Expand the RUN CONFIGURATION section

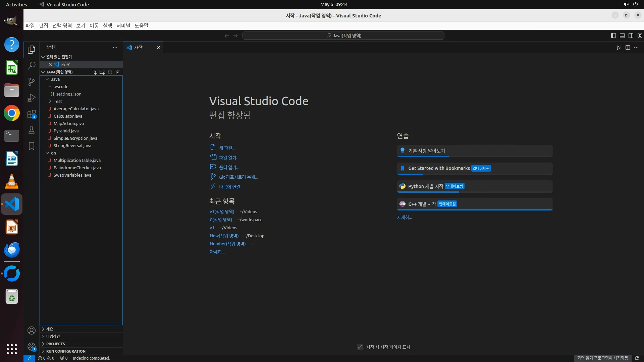click(66, 351)
